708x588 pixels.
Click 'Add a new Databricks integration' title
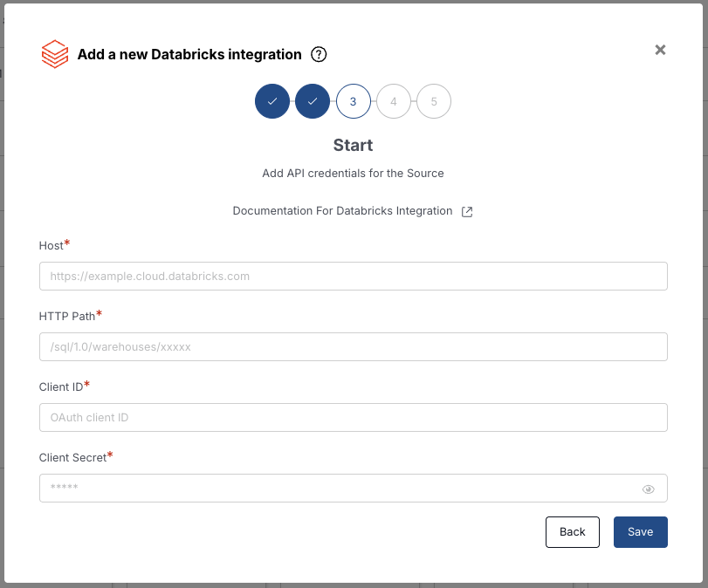click(189, 54)
